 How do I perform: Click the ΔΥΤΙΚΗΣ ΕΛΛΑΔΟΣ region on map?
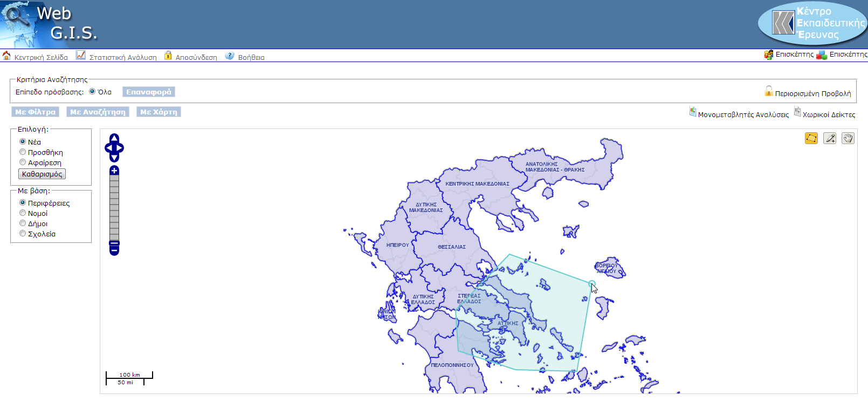click(x=423, y=300)
